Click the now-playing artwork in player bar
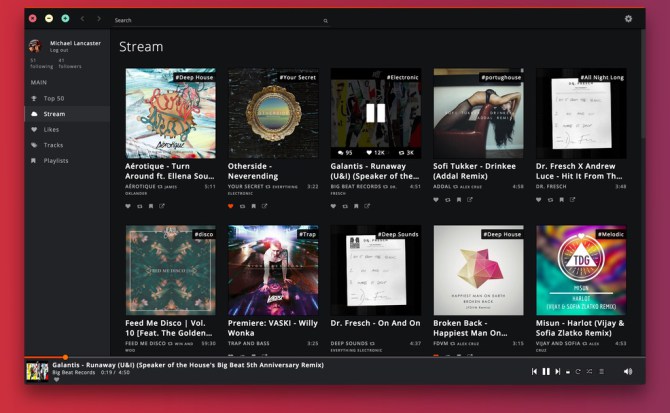 [x=37, y=371]
